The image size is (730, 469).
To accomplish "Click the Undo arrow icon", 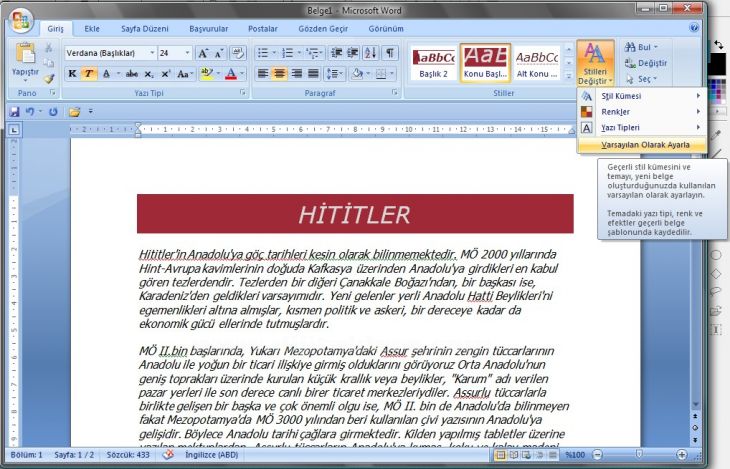I will click(x=30, y=112).
